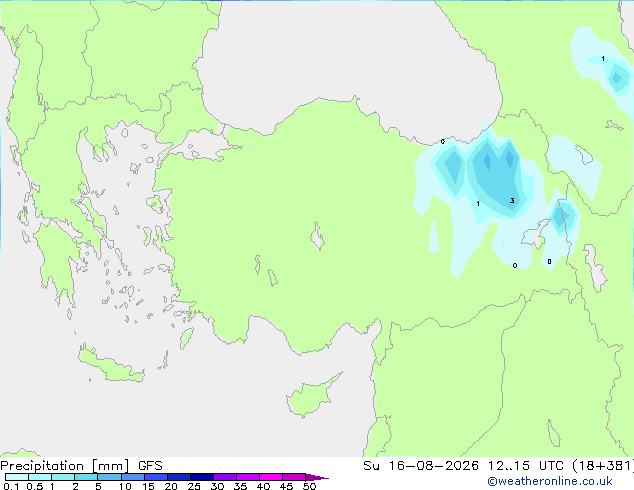Click the 'Precipitation [mm] GFS' title text
Screen dimensions: 634x490
pyautogui.click(x=81, y=466)
